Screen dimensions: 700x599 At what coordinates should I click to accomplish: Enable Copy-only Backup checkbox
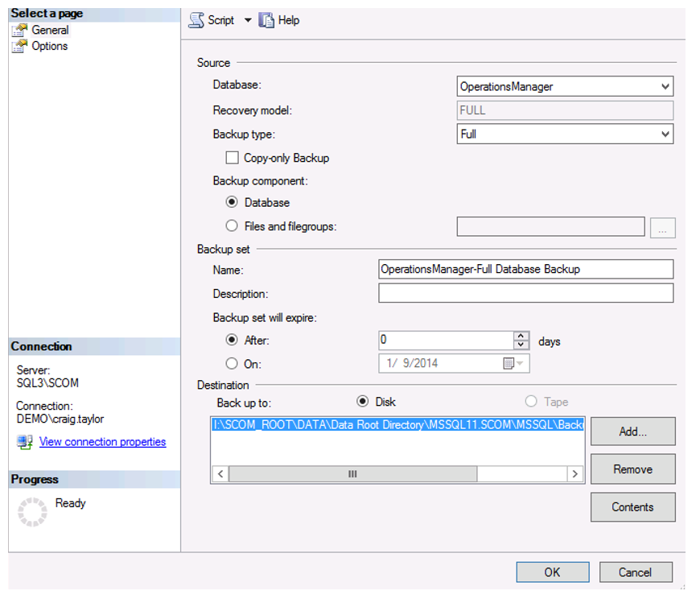pyautogui.click(x=233, y=158)
